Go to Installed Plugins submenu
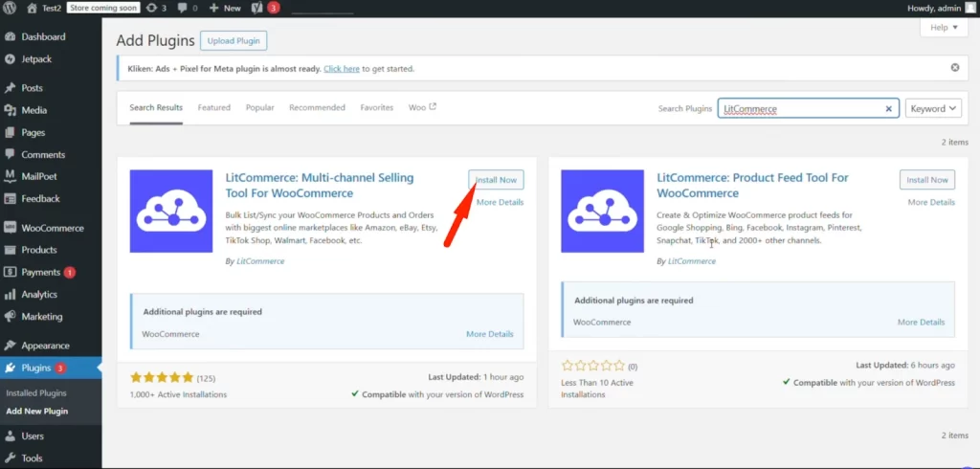 (36, 393)
